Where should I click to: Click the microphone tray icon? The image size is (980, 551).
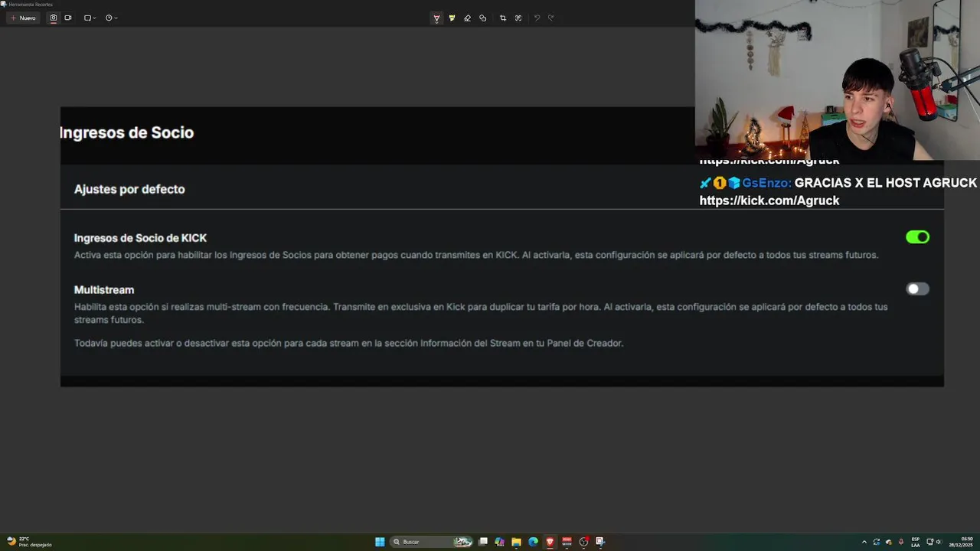[900, 542]
